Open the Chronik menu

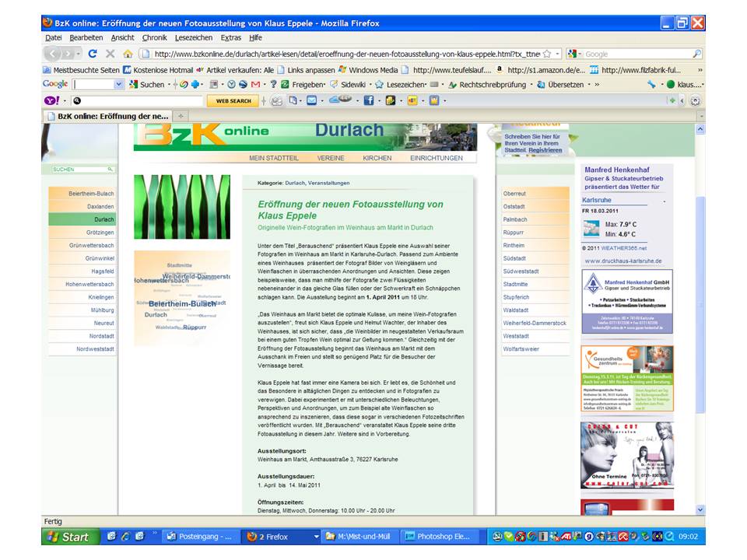154,37
